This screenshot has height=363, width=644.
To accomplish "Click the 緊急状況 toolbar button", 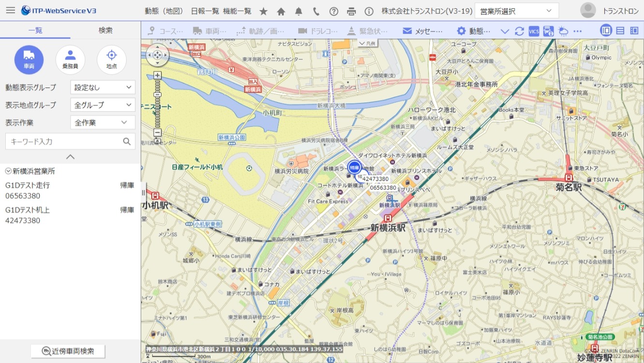I will tap(367, 31).
